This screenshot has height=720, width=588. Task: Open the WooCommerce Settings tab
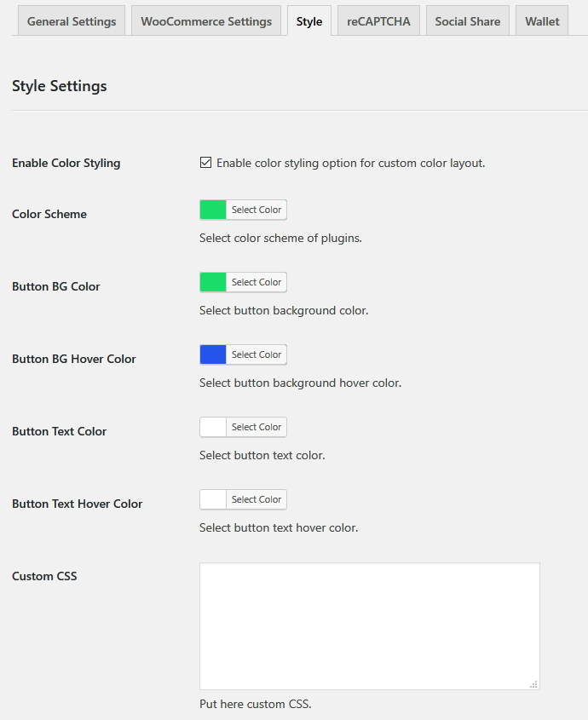pos(205,20)
